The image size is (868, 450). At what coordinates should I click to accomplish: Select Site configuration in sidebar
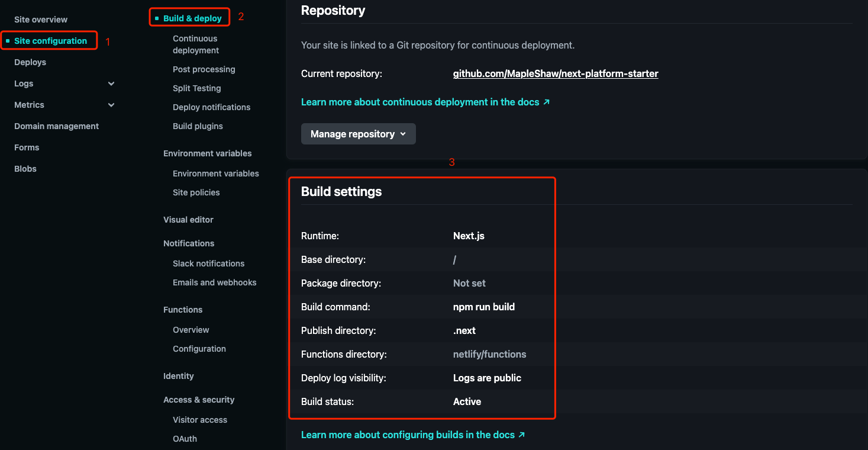pos(50,41)
